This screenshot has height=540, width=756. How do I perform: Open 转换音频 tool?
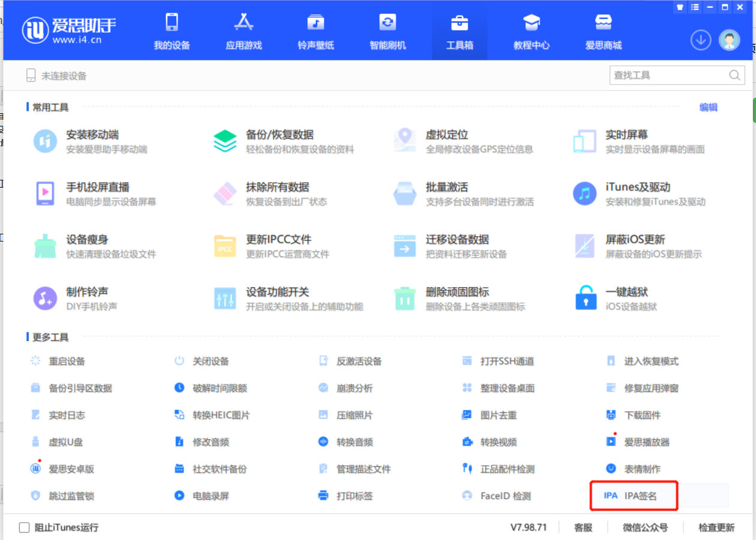coord(346,442)
